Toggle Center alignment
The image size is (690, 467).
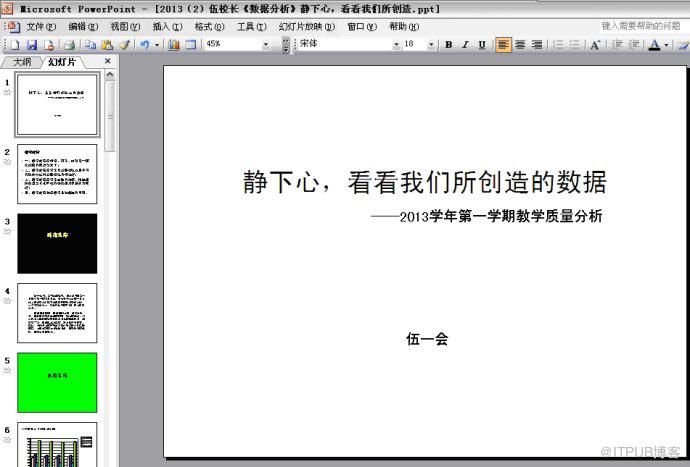[x=520, y=44]
